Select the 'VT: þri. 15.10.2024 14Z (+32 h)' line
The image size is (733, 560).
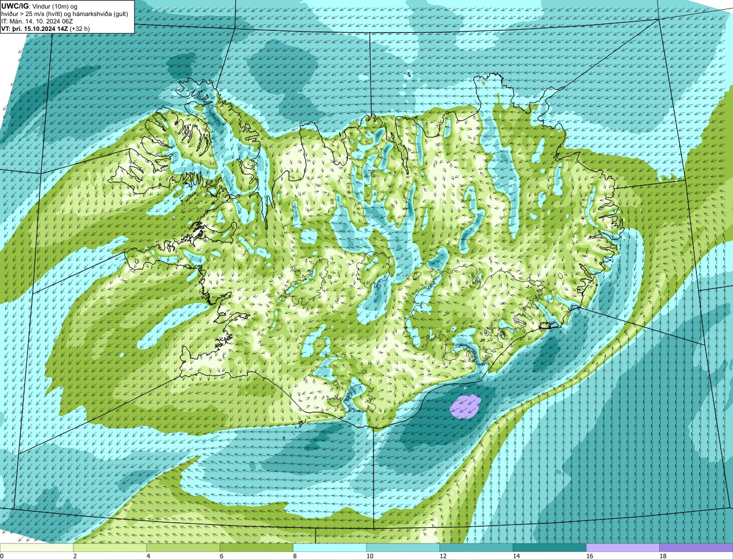point(46,29)
